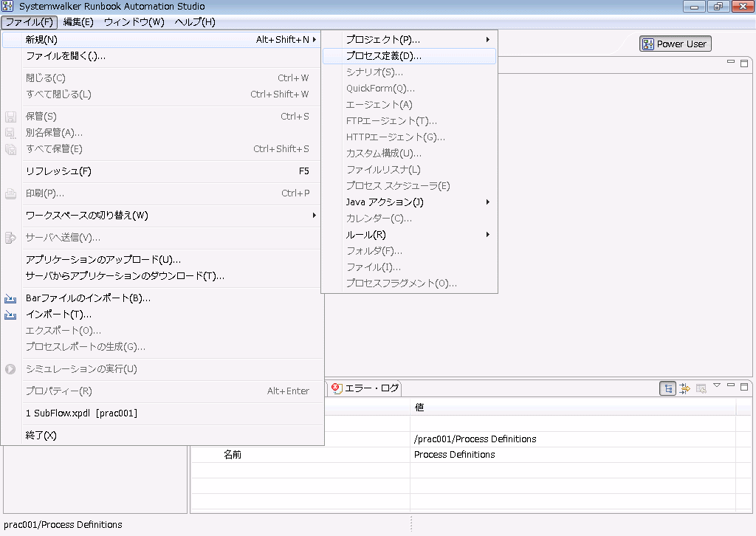Choose アプリケーションのアップロード(U)...
The image size is (756, 536).
[x=162, y=260]
